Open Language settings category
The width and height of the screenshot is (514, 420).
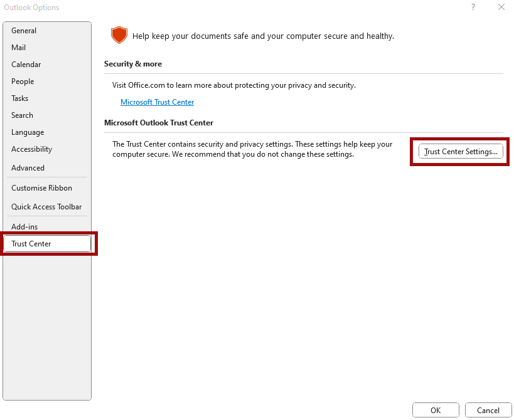(x=47, y=132)
